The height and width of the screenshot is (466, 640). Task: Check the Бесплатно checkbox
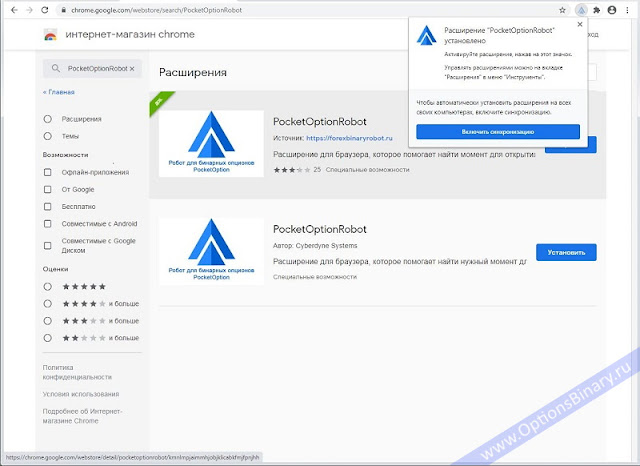coord(48,206)
